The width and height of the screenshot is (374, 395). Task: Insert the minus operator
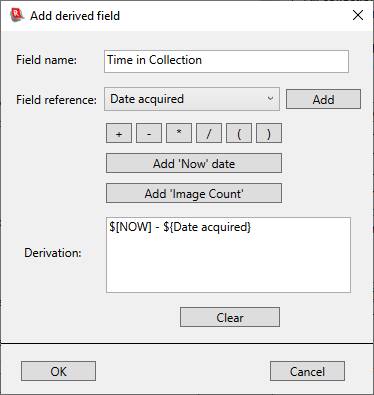pos(149,133)
